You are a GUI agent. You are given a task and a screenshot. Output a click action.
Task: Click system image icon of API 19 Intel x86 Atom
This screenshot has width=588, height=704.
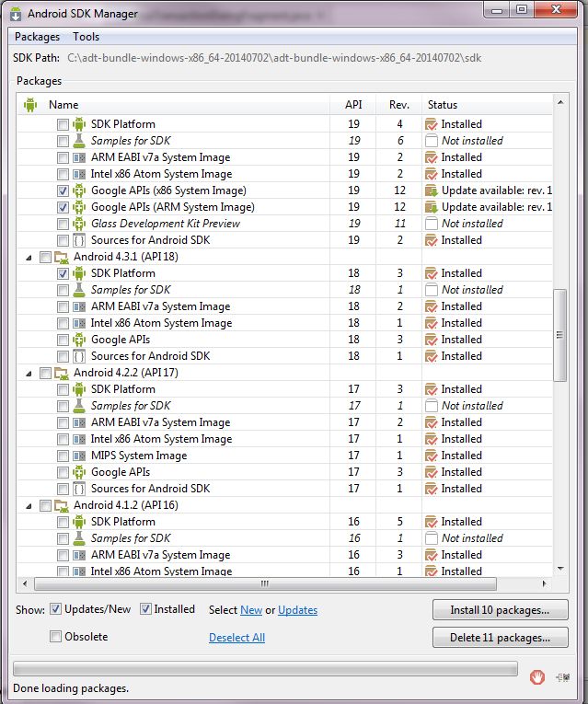point(79,174)
